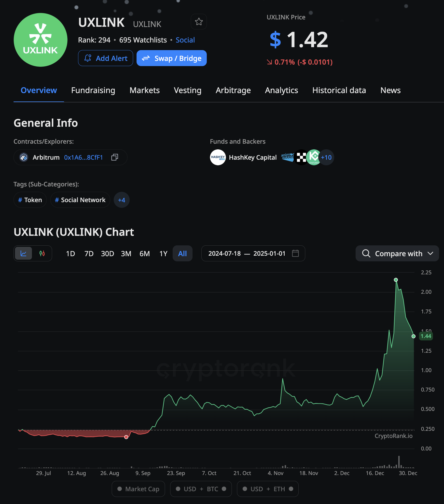Click the current price 1.44 chart marker
444x504 pixels.
[x=414, y=336]
